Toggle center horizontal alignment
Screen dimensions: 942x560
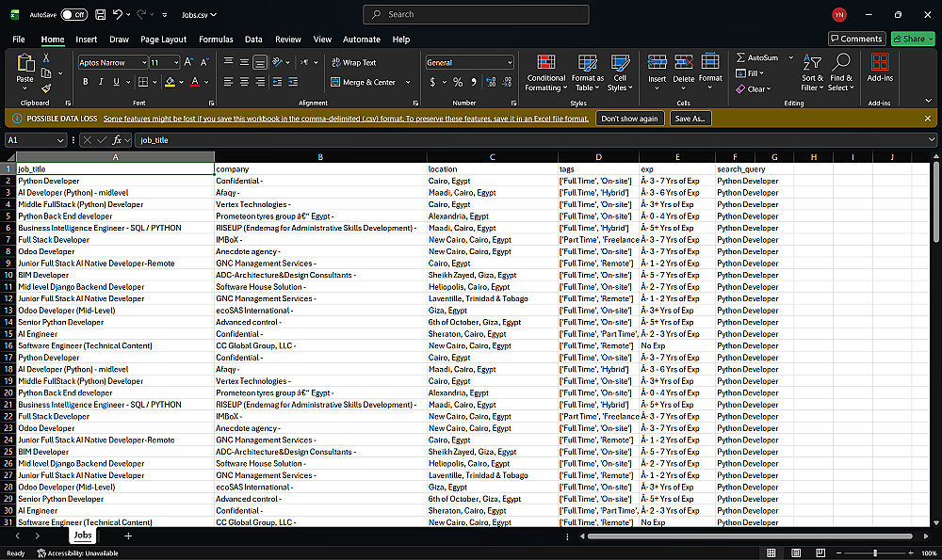tap(245, 82)
